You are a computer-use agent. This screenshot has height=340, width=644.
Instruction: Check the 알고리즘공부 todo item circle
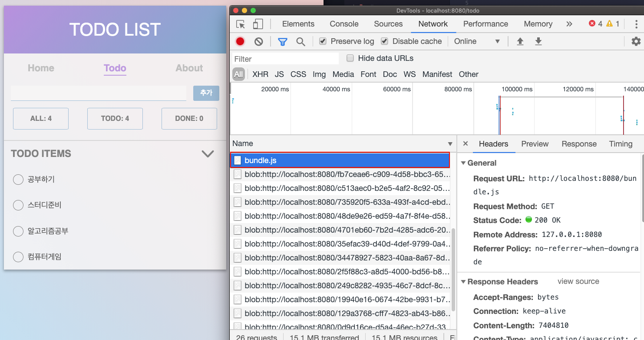[x=18, y=231]
